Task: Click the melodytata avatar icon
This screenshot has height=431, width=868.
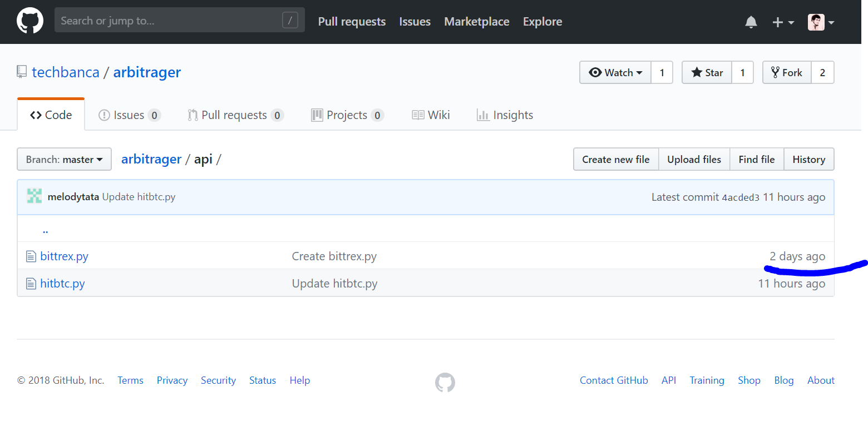Action: pos(34,196)
